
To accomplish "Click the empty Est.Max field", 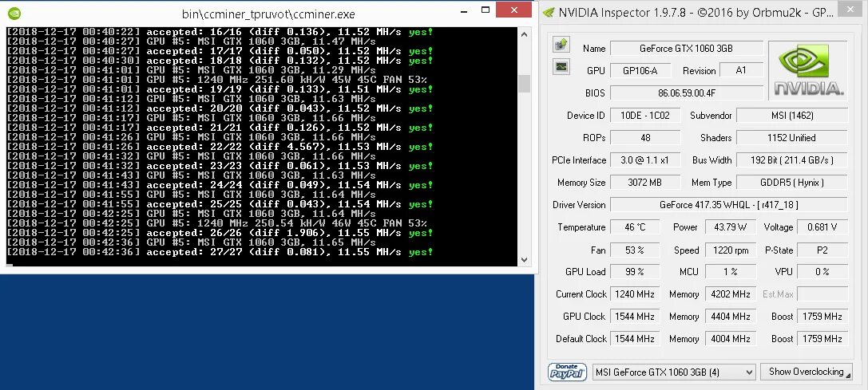I will coord(822,294).
